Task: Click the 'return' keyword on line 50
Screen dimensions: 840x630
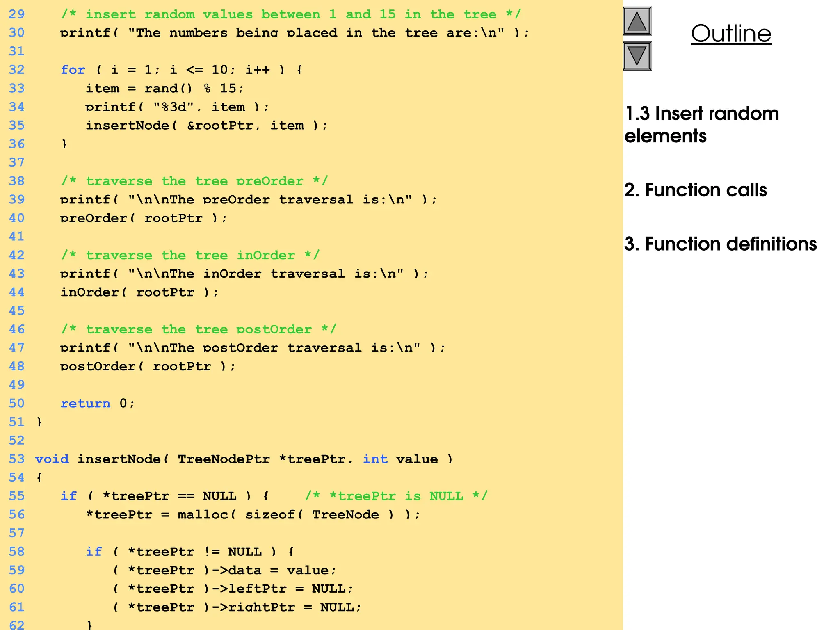Action: tap(85, 404)
